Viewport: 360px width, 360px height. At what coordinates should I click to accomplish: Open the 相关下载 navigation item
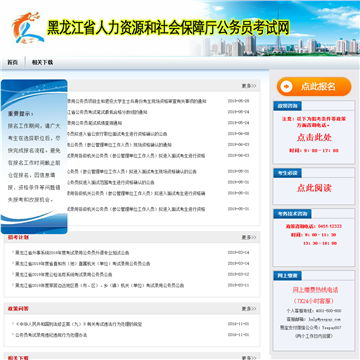(x=42, y=62)
